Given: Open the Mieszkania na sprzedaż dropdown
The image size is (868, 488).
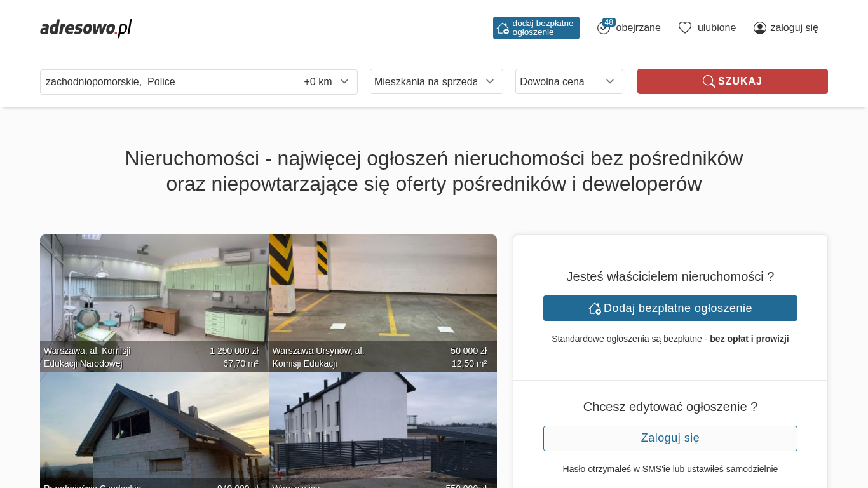Looking at the screenshot, I should [x=436, y=81].
